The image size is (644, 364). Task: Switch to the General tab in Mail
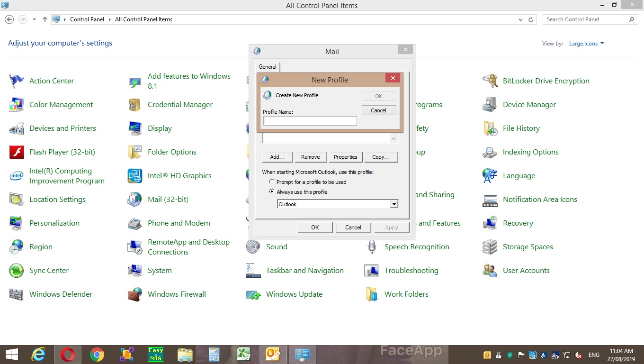point(268,67)
